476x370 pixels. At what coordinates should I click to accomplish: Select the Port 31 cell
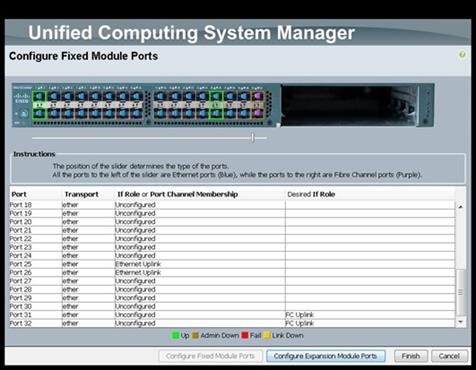[35, 315]
